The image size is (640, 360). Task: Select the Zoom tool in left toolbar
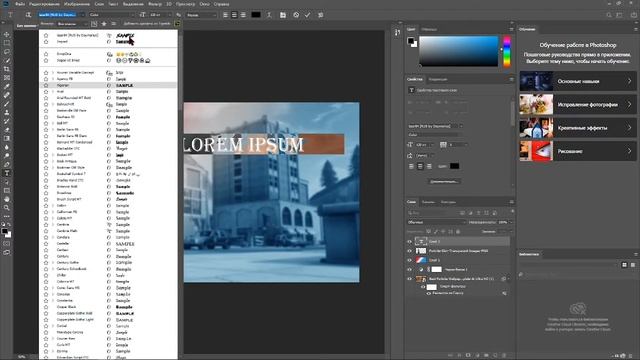(7, 208)
